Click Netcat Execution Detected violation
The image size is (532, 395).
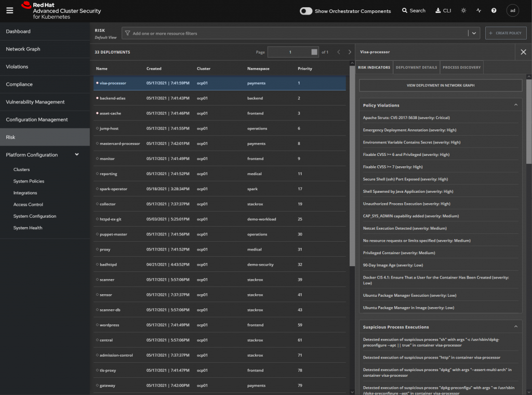click(404, 228)
